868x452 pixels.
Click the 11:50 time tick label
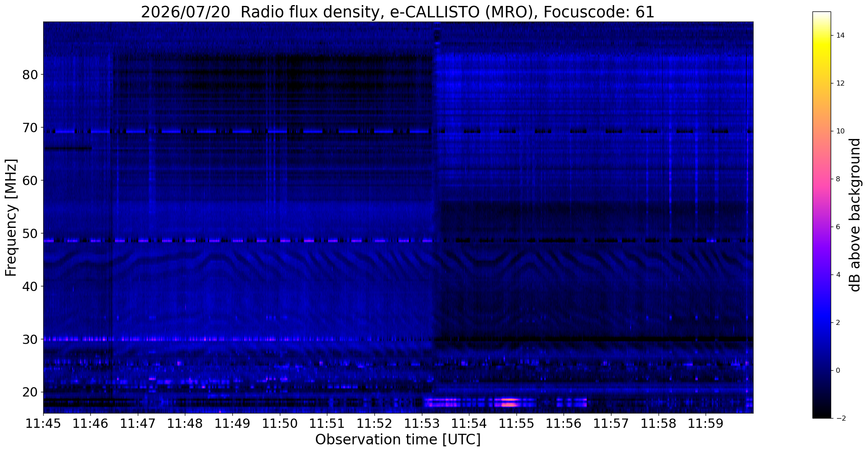[280, 424]
